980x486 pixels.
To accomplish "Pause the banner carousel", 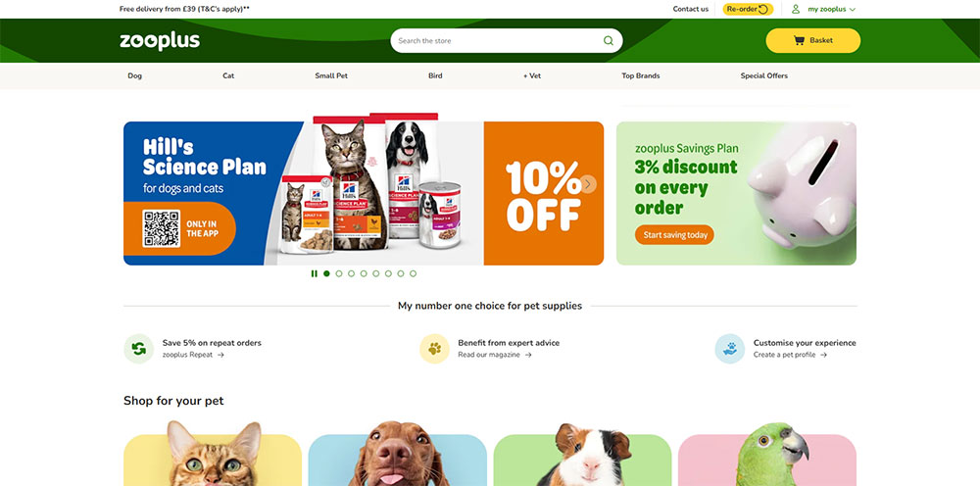I will click(x=315, y=273).
